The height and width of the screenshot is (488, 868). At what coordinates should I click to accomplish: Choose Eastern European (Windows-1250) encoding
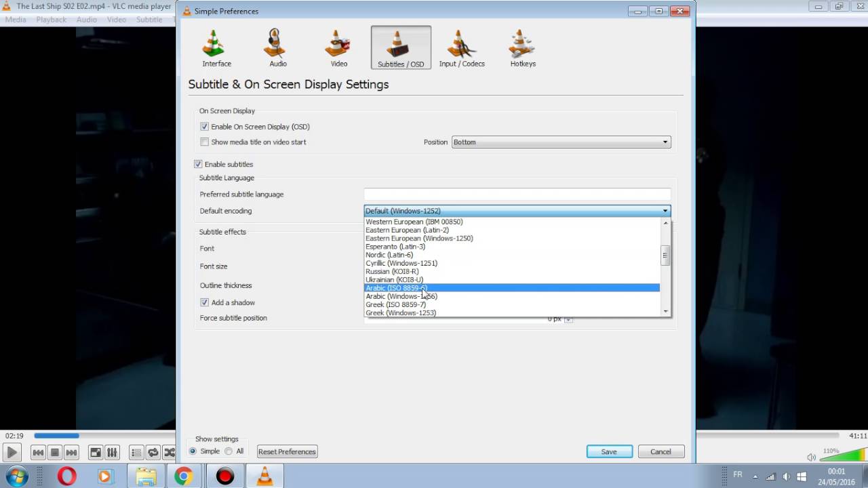point(512,239)
